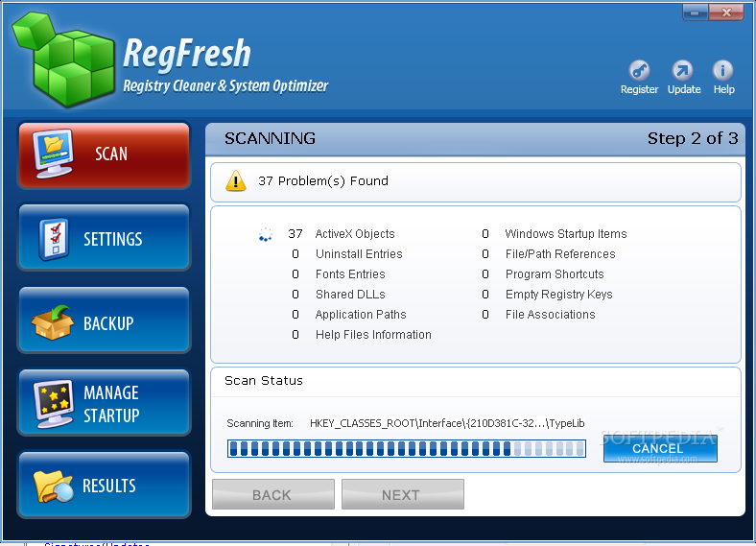Click "Empty Registry Keys" category

pyautogui.click(x=558, y=295)
